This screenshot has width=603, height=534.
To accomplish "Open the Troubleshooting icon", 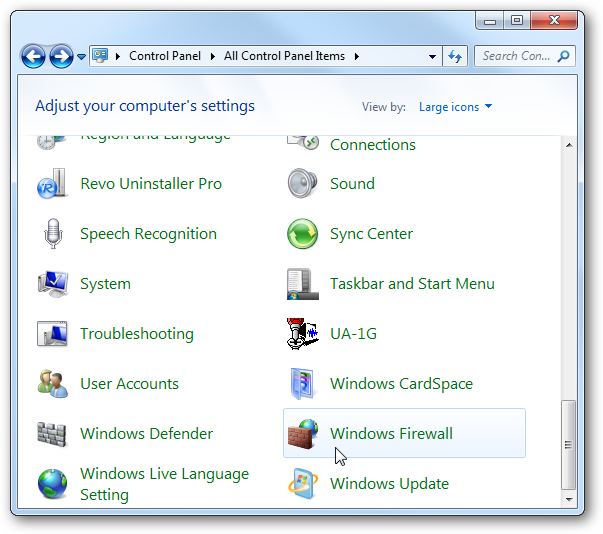I will point(52,334).
